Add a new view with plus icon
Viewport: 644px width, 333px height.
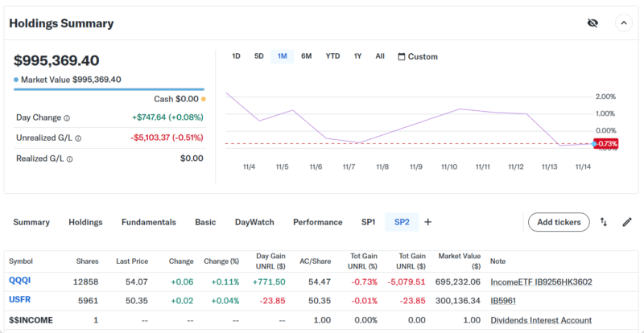pyautogui.click(x=427, y=222)
